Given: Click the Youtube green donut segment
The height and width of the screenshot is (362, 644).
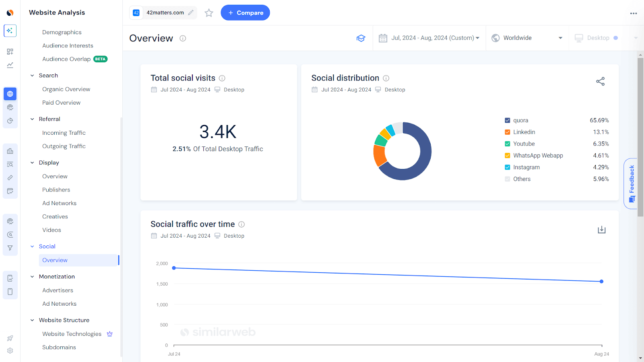Looking at the screenshot, I should pos(381,140).
